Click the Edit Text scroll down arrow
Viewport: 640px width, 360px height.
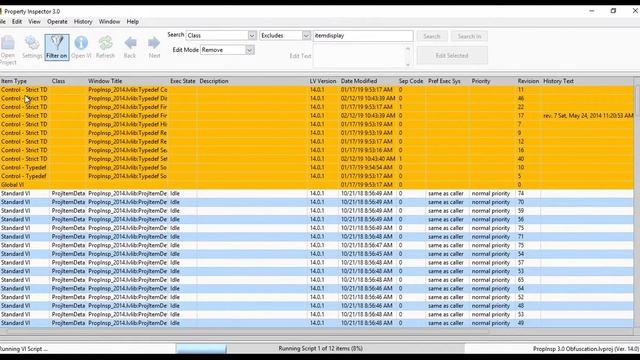(407, 64)
